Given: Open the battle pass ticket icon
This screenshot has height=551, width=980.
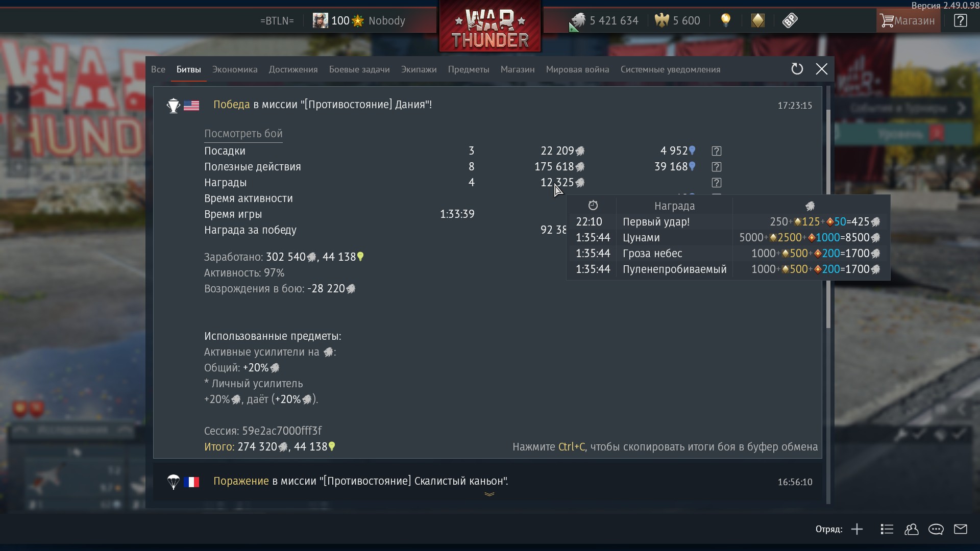Looking at the screenshot, I should 790,20.
